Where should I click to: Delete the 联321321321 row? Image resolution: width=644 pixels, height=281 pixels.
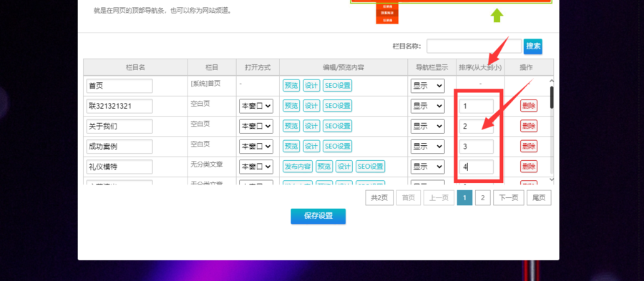tap(529, 106)
